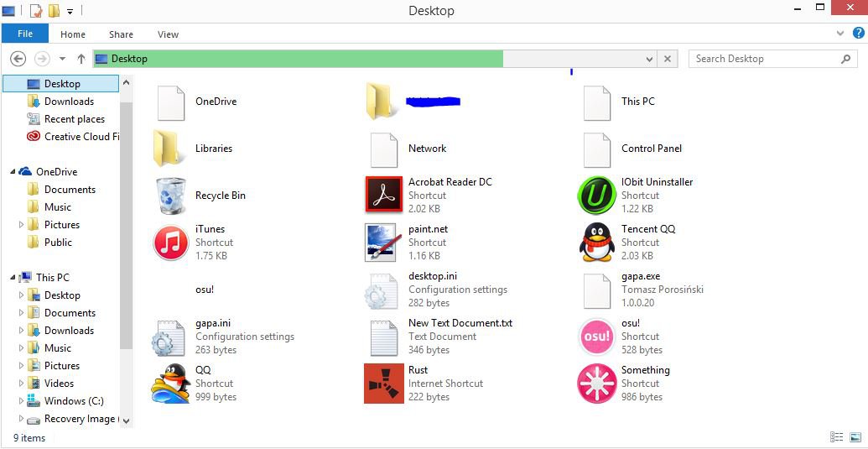Expand the Windows (C:) drive node
This screenshot has height=449, width=868.
pos(21,401)
